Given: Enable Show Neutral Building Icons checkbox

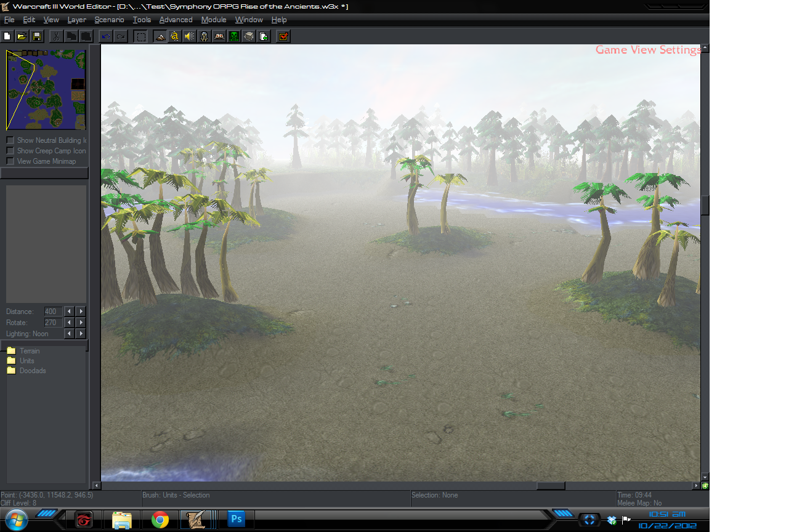Looking at the screenshot, I should [10, 140].
